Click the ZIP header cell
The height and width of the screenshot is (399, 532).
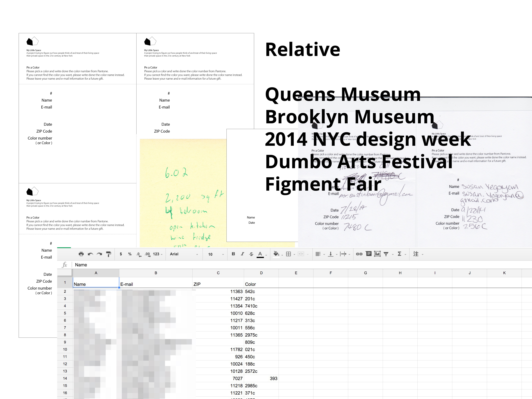[x=218, y=283]
